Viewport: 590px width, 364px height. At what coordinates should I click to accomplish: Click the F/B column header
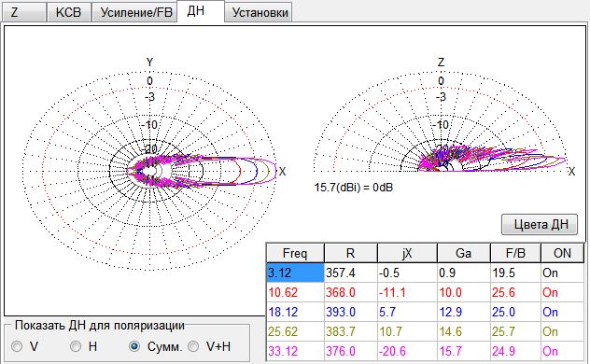point(515,253)
